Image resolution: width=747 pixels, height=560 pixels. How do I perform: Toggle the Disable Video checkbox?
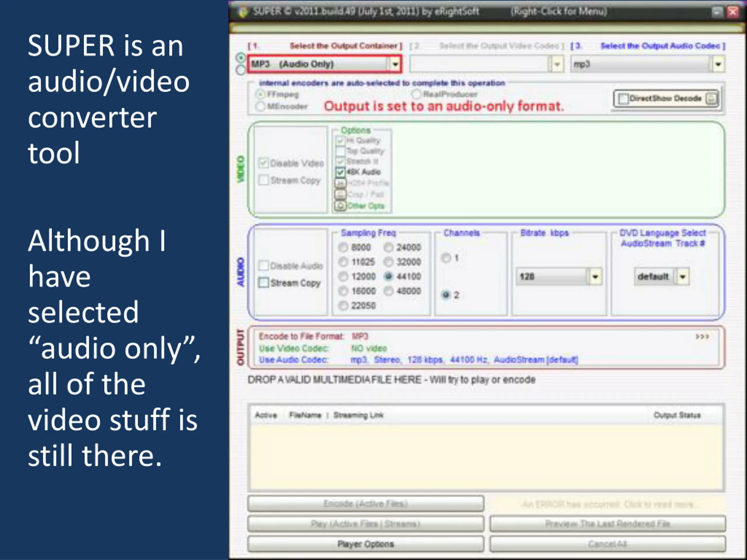(263, 163)
